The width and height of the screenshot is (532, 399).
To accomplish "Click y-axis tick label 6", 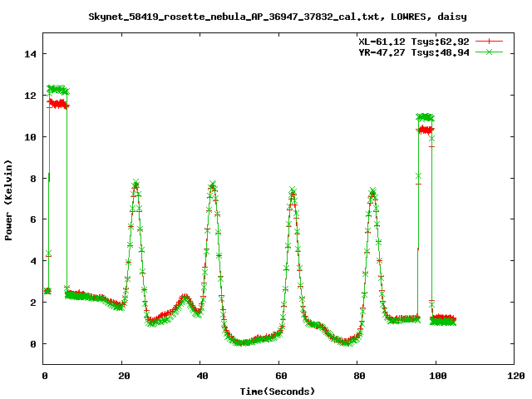I will point(33,219).
